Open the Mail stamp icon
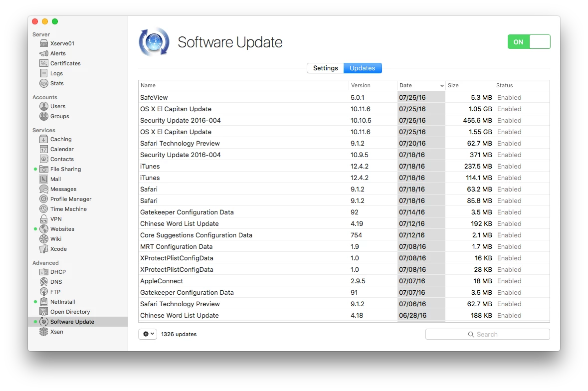This screenshot has height=391, width=588. (44, 179)
